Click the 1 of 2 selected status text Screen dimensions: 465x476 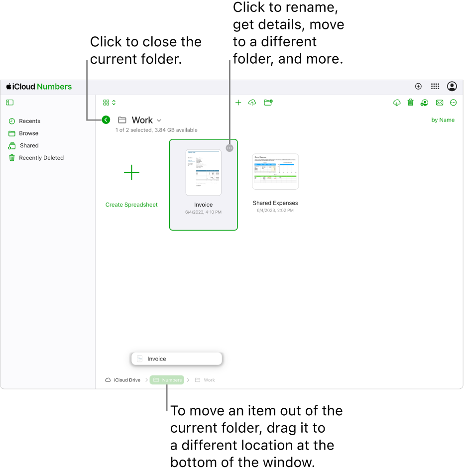click(x=156, y=130)
